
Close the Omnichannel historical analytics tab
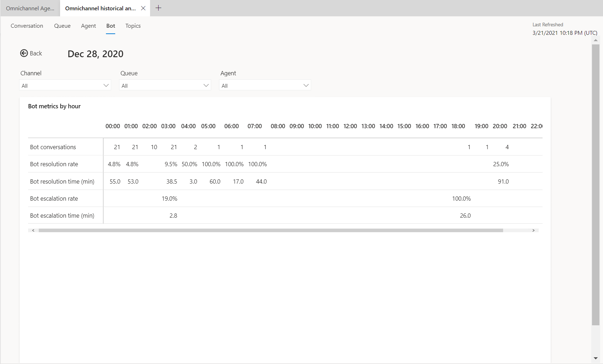143,8
